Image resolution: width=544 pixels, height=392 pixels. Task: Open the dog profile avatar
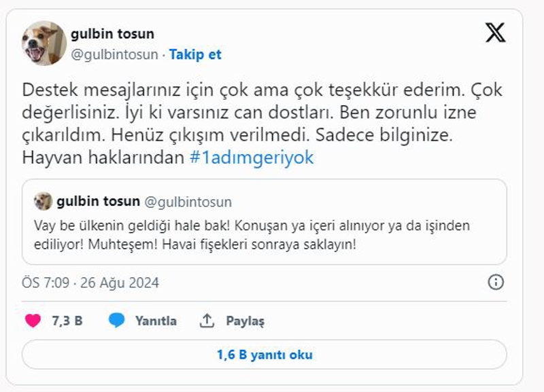coord(44,43)
